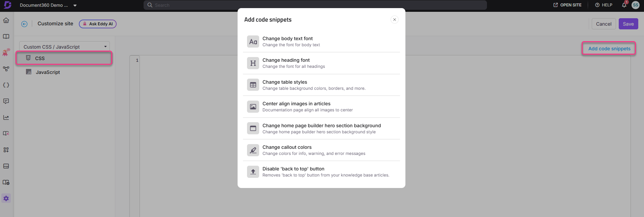644x217 pixels.
Task: Open the API documentation panel
Action: click(6, 85)
